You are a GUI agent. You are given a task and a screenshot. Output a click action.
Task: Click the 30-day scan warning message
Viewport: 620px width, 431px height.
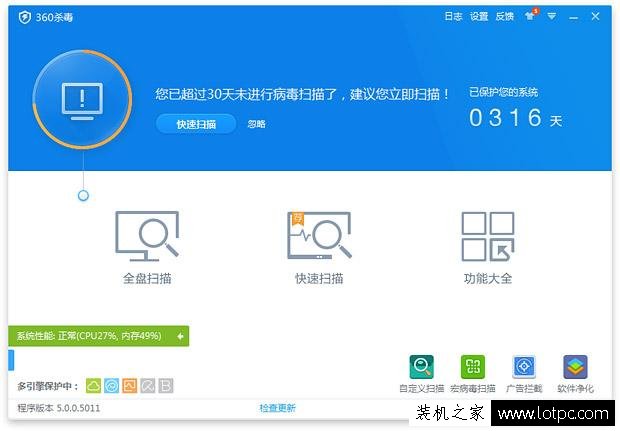tap(302, 94)
